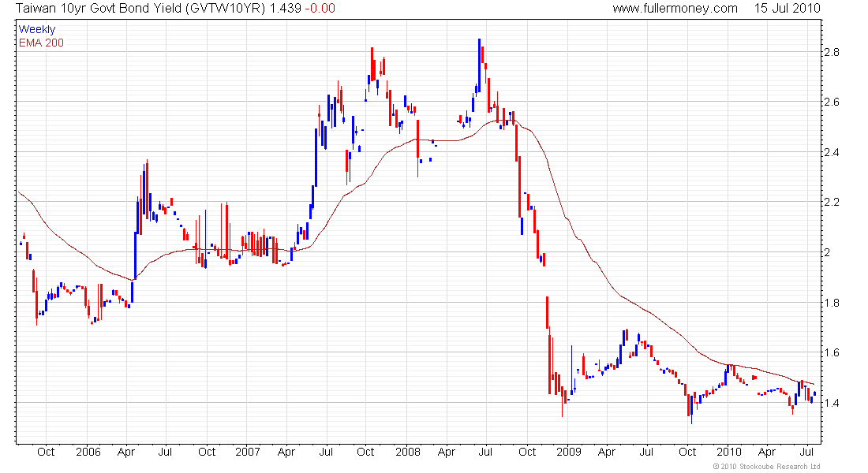Open the www.fullermoney.com link text
The width and height of the screenshot is (868, 473).
click(x=675, y=9)
